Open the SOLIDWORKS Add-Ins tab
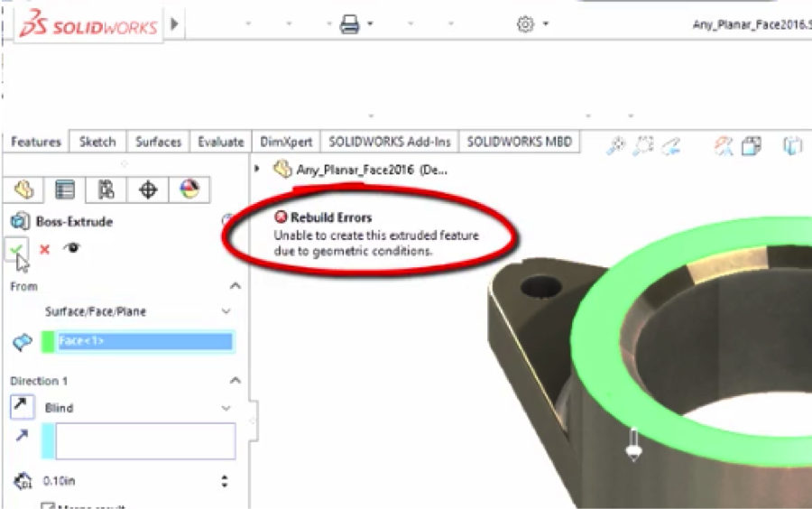This screenshot has width=812, height=509. tap(390, 142)
